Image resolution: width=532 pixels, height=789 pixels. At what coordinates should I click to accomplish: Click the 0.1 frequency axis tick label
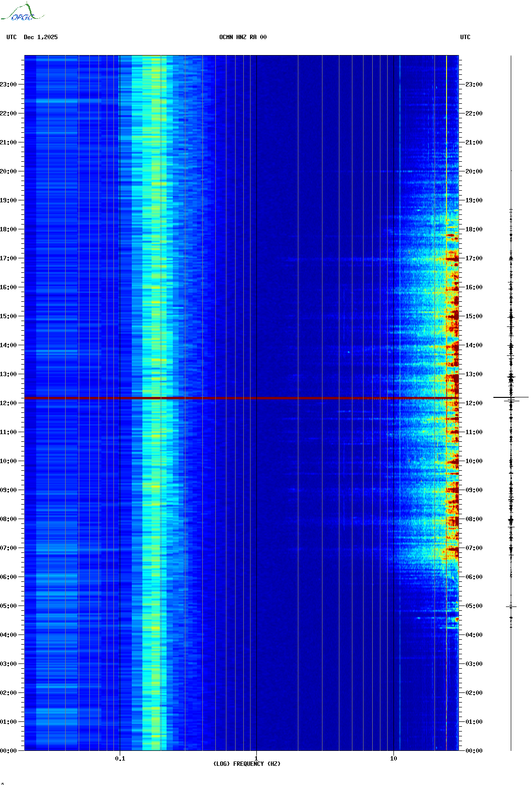(x=120, y=758)
